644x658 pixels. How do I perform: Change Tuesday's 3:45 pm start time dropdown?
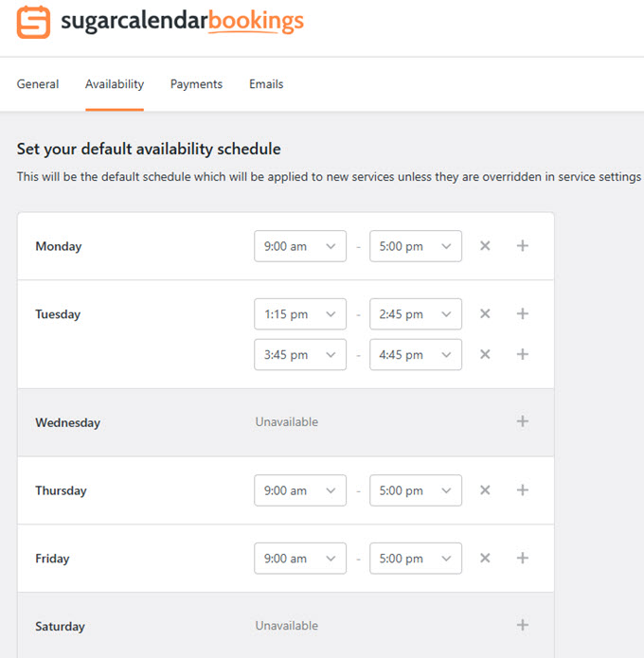click(x=300, y=354)
